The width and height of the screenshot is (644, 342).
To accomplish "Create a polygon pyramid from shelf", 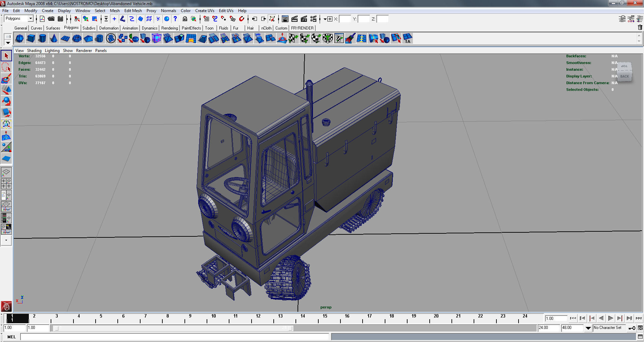I will (x=88, y=38).
